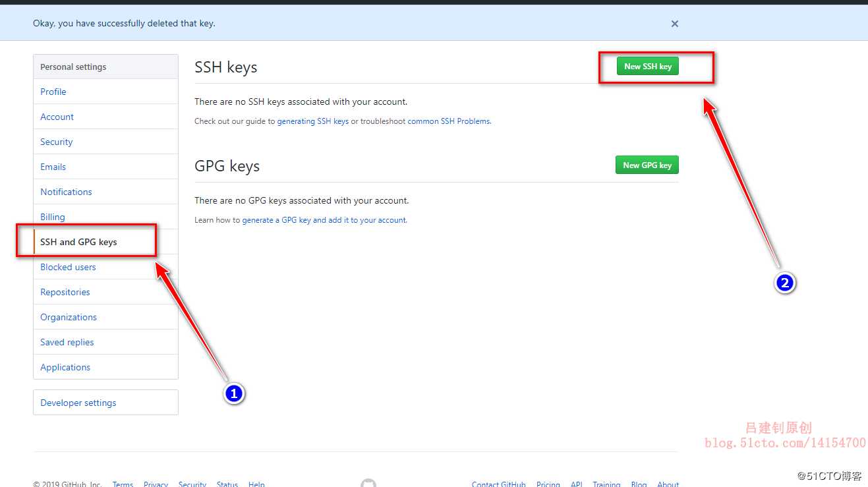Click the Help footer link
Screen dimensions: 868x487
pos(256,484)
